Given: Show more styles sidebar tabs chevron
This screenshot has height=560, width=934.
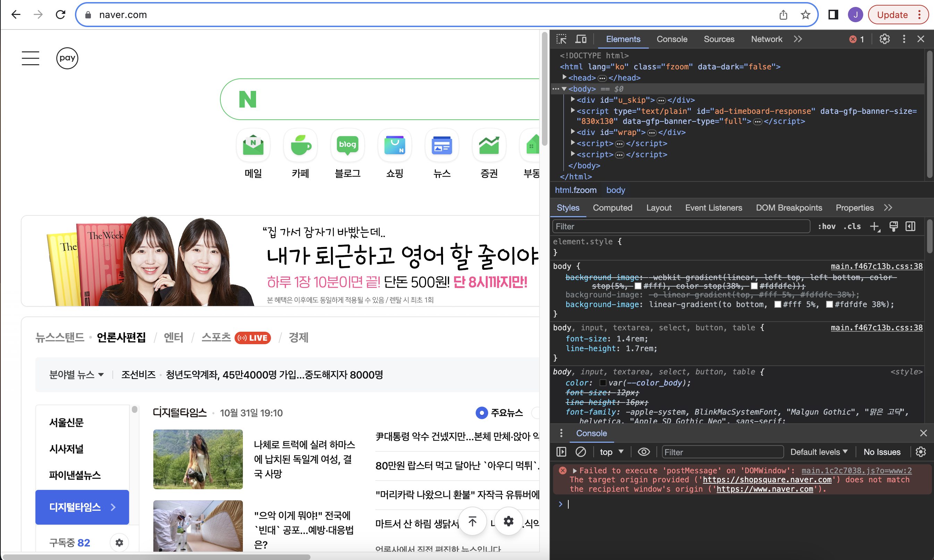Looking at the screenshot, I should 888,208.
